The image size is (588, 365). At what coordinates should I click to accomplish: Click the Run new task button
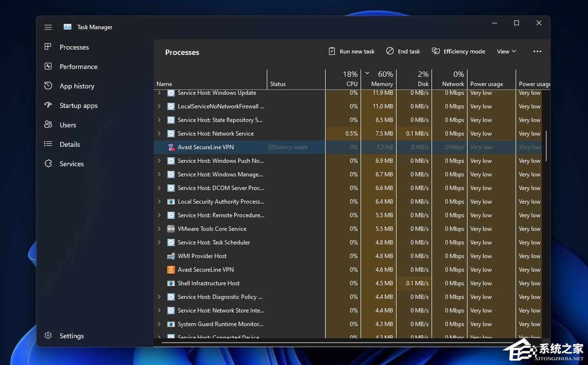pyautogui.click(x=351, y=52)
